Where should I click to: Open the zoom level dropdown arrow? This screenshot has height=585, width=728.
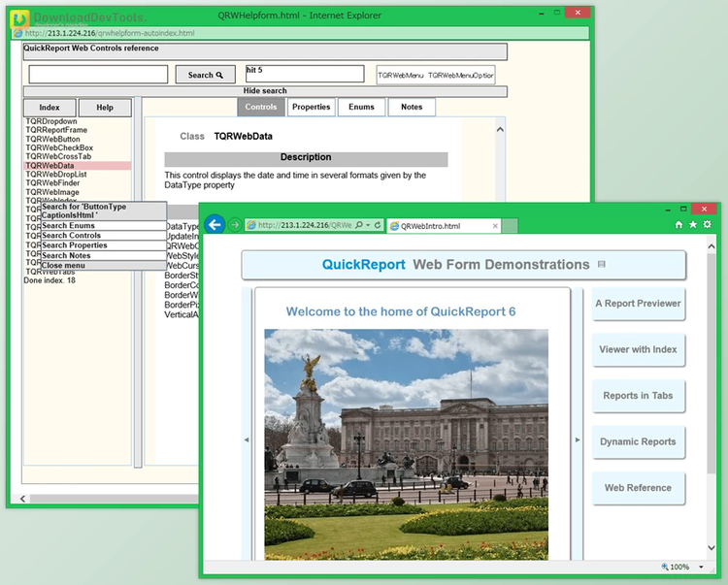click(701, 567)
